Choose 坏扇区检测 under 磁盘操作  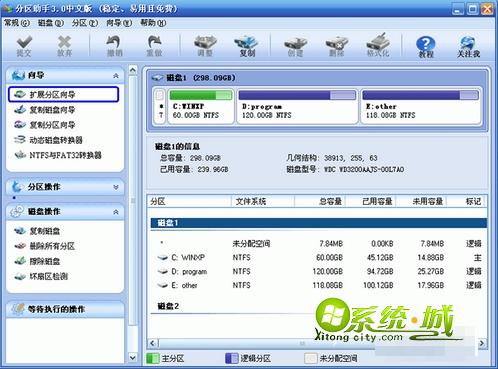(x=41, y=276)
